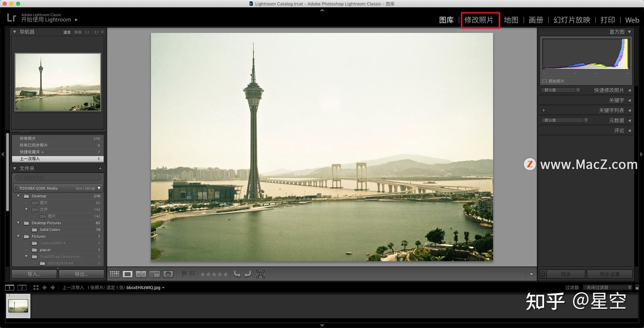Rotate the photo clockwise
Image resolution: width=644 pixels, height=328 pixels.
click(x=248, y=274)
